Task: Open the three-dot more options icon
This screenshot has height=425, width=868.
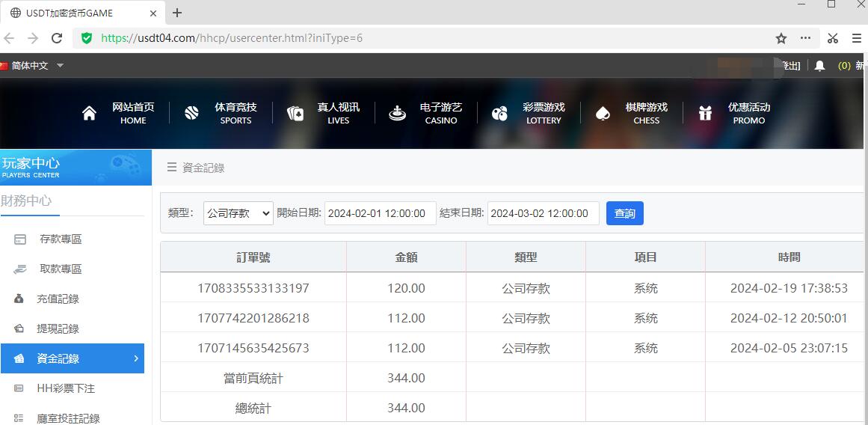Action: (805, 38)
